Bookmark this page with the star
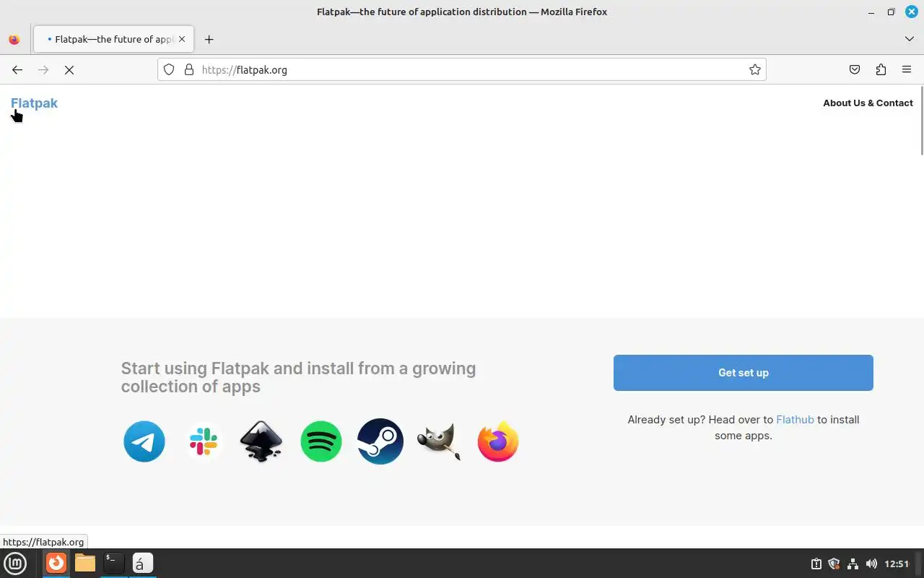 pyautogui.click(x=755, y=69)
